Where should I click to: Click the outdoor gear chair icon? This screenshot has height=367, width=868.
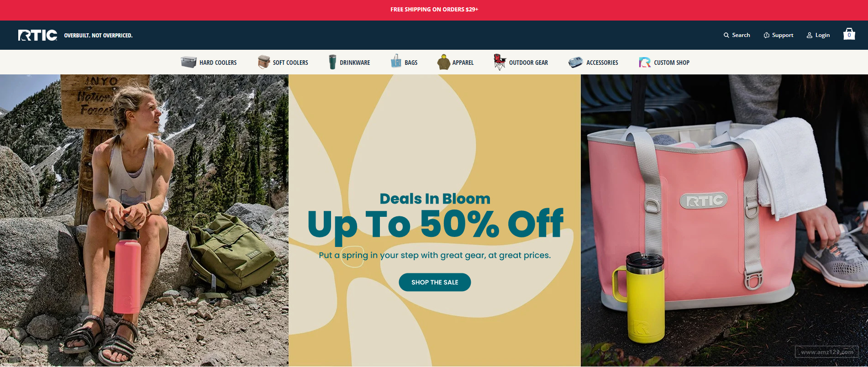coord(500,62)
